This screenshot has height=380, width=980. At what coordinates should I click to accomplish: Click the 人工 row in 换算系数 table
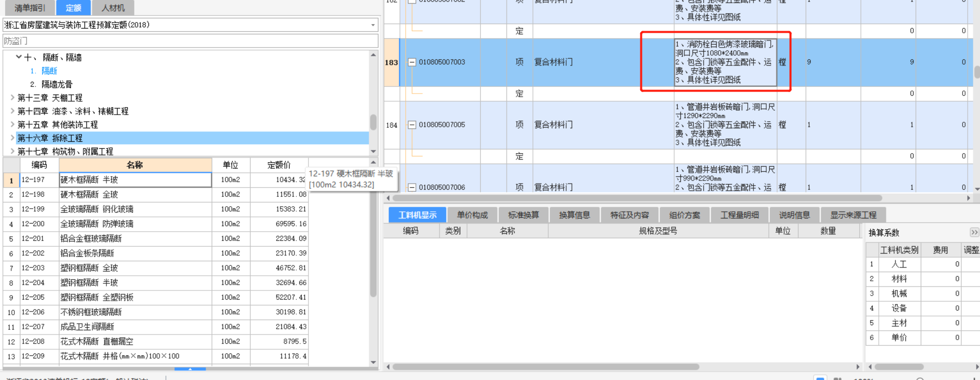click(x=923, y=264)
